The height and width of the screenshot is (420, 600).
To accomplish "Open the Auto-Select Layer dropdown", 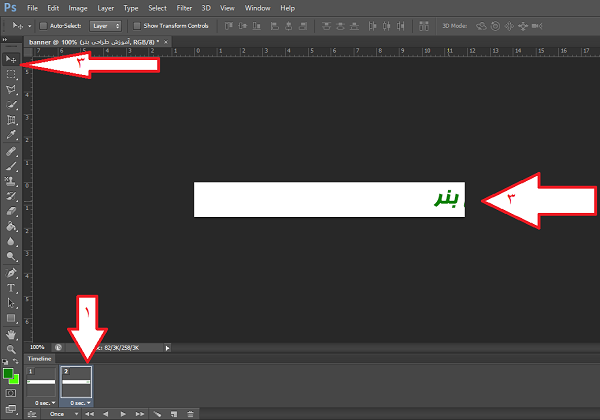I will click(x=106, y=25).
